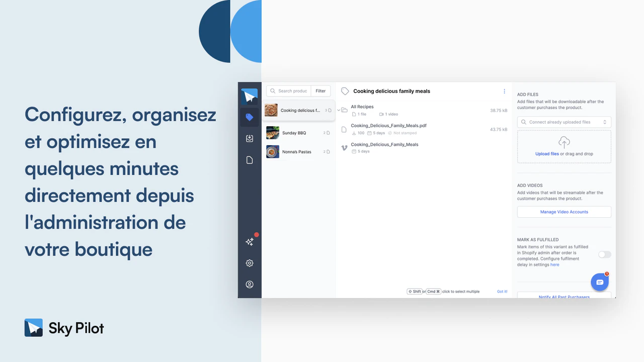Dismiss the tip with Got it!
This screenshot has width=644, height=362.
click(x=502, y=292)
